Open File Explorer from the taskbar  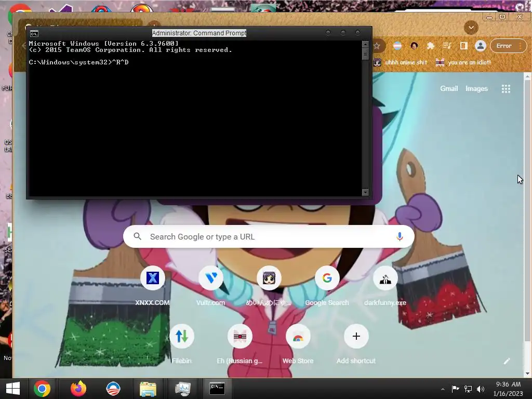click(148, 389)
